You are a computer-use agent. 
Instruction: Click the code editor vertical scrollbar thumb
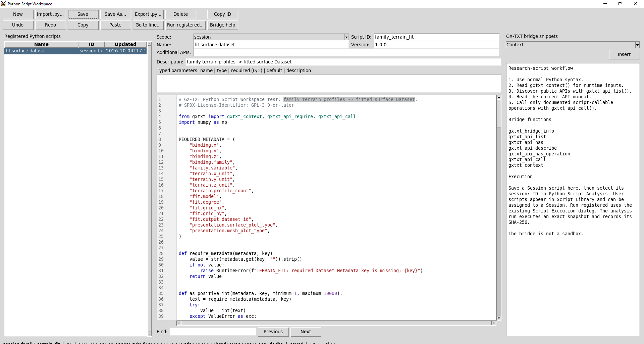click(x=499, y=113)
